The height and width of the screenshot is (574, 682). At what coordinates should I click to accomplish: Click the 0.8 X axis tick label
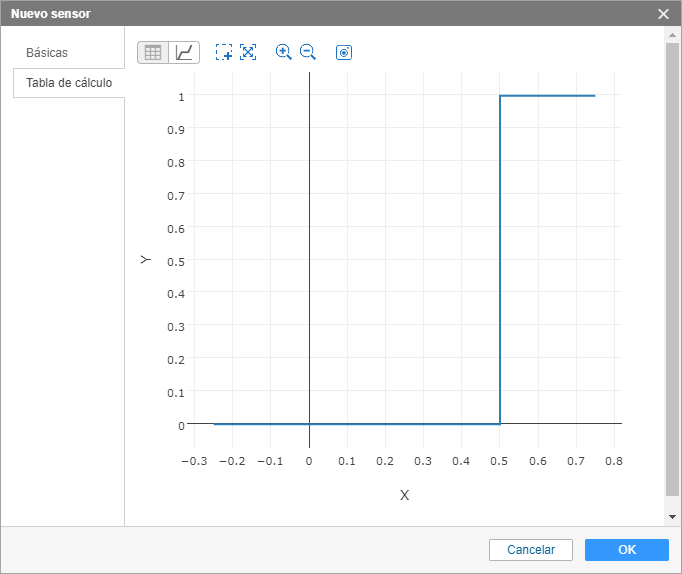(x=614, y=461)
